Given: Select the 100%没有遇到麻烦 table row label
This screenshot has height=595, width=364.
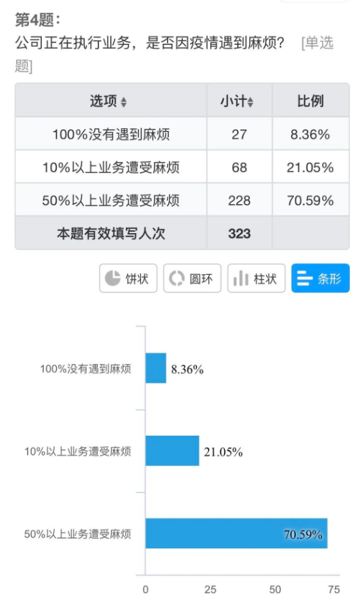Looking at the screenshot, I should coord(111,135).
